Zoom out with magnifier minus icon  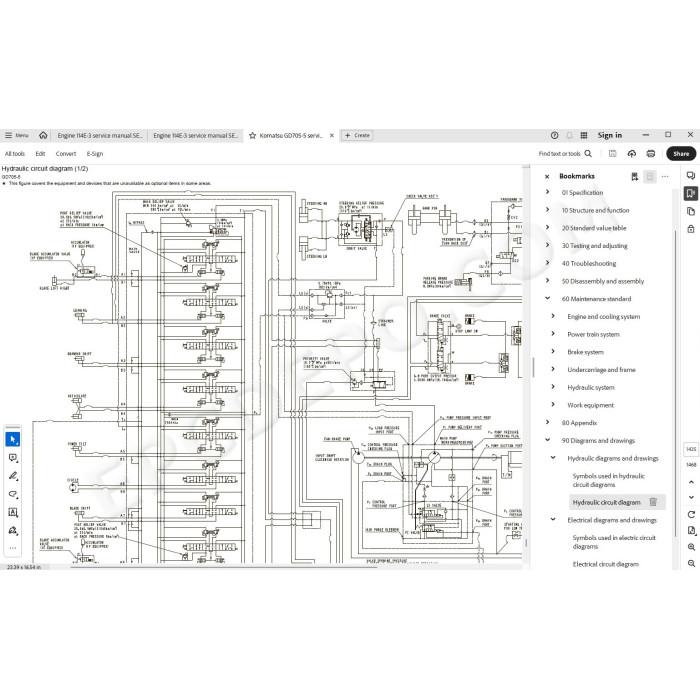[691, 563]
